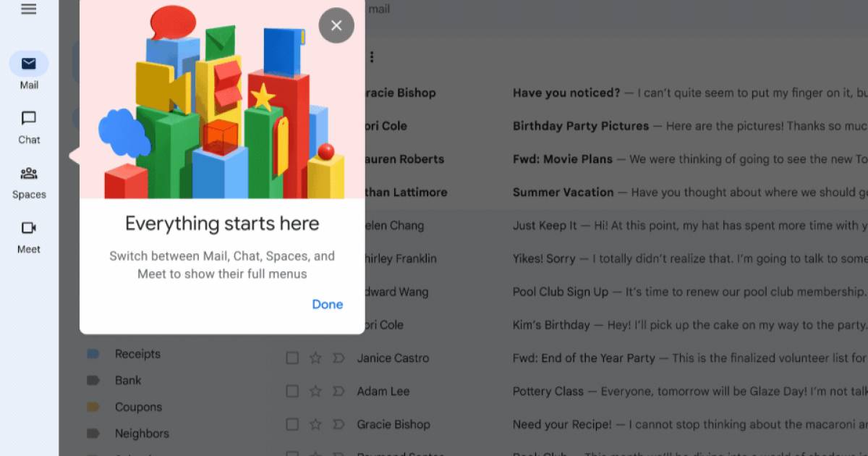Open the main menu hamburger icon
The height and width of the screenshot is (456, 868).
[x=29, y=9]
